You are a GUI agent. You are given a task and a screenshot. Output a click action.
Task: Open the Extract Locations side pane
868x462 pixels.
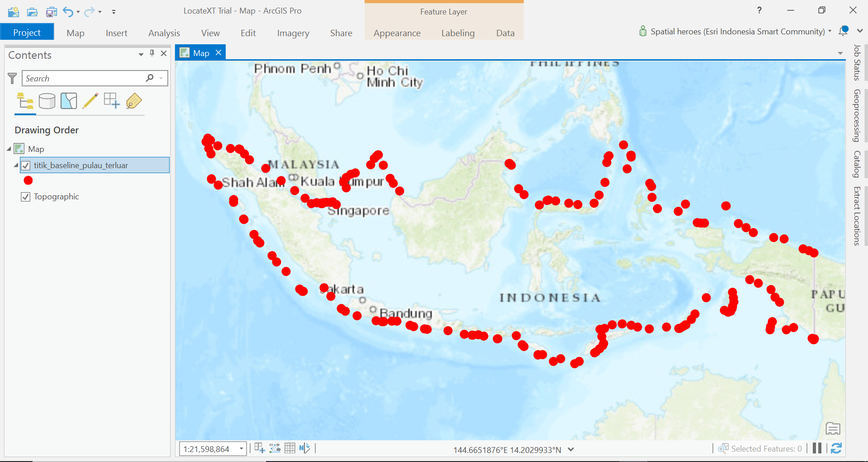click(857, 216)
